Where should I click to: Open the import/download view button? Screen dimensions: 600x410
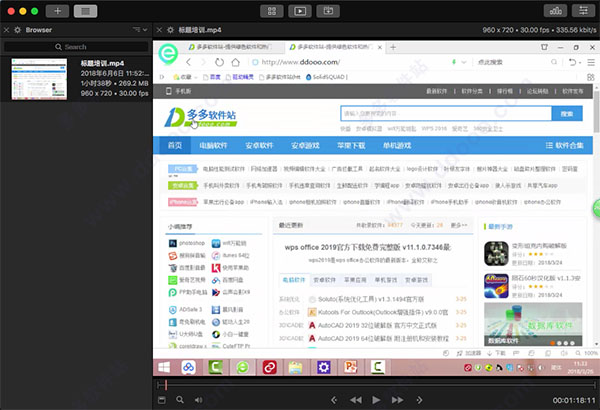(328, 11)
